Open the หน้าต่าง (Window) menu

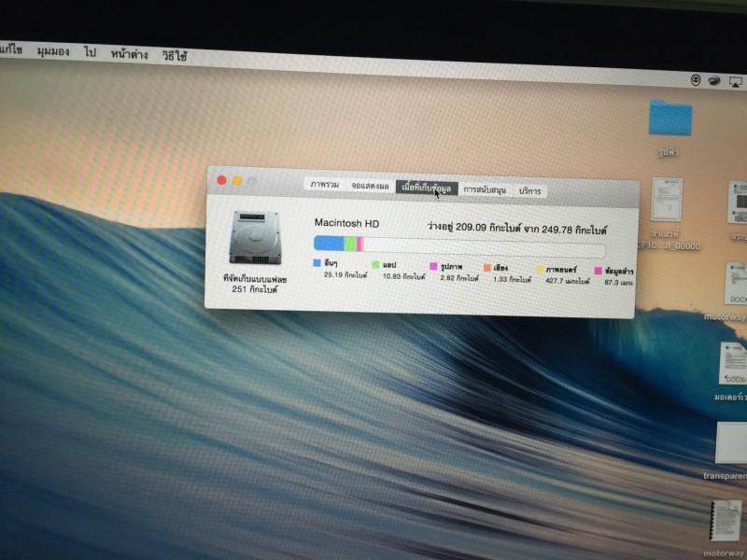[x=130, y=55]
